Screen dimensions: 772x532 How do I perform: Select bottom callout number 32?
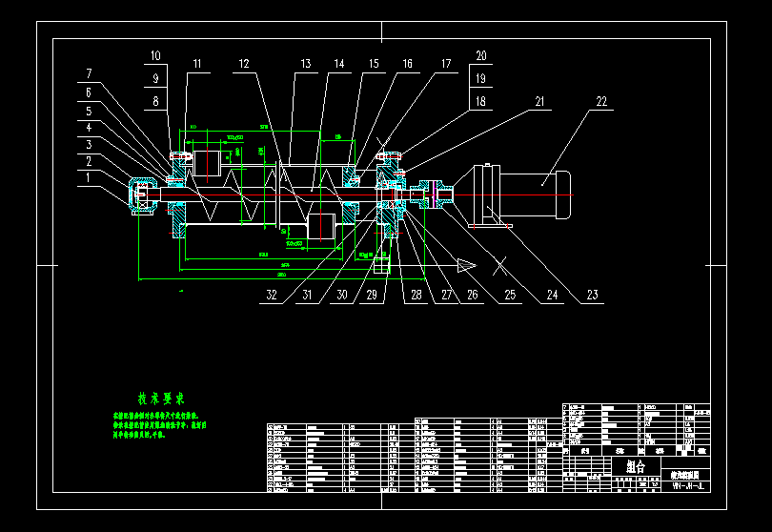tap(272, 295)
